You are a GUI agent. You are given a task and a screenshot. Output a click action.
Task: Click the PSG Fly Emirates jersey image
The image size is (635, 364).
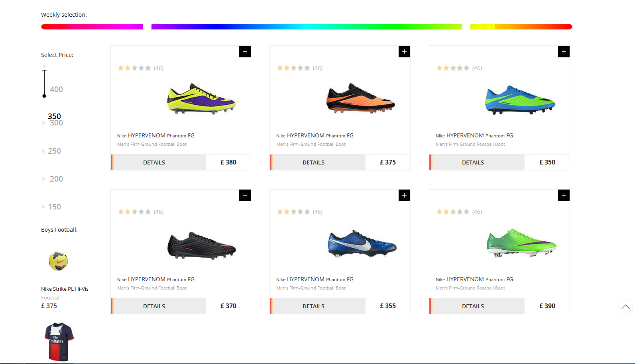click(59, 342)
